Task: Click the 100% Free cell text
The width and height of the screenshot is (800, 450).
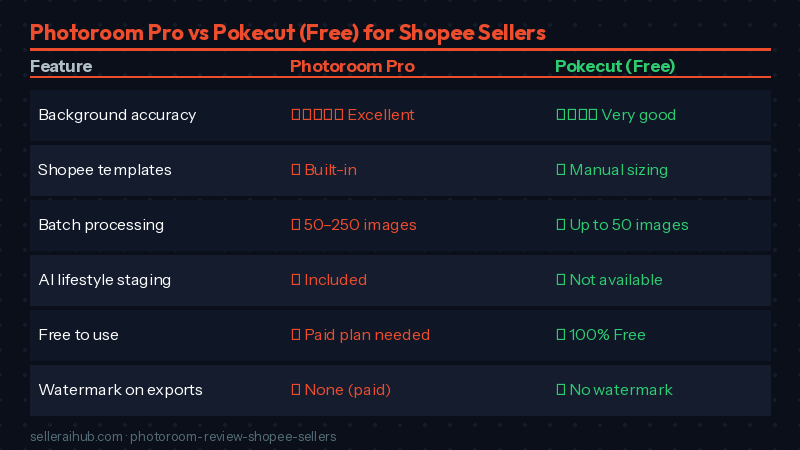Action: (x=607, y=335)
